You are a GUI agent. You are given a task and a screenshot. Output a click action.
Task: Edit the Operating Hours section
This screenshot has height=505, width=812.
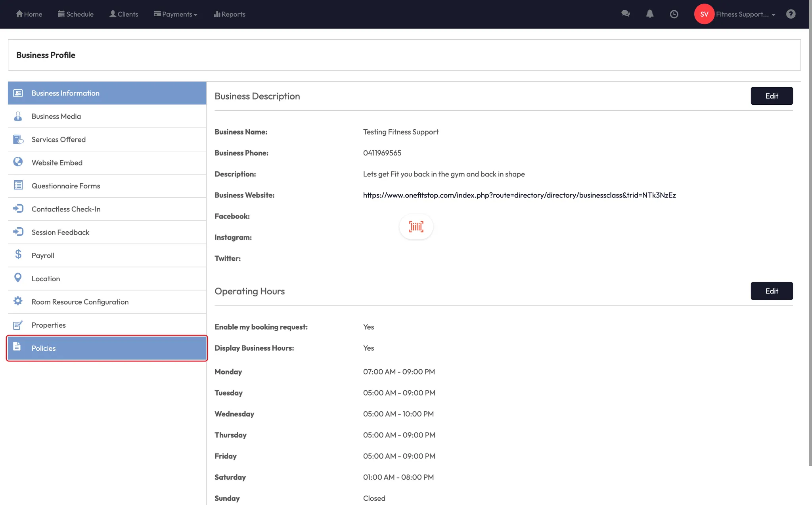click(x=771, y=291)
